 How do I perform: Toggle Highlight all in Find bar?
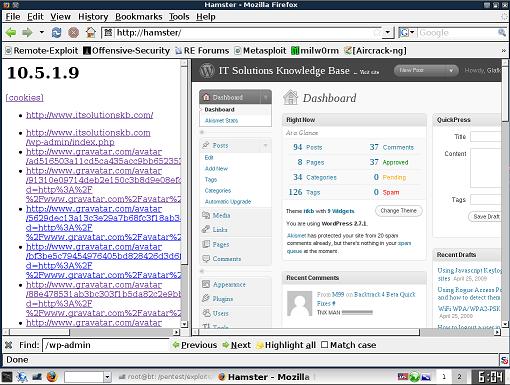(x=286, y=345)
